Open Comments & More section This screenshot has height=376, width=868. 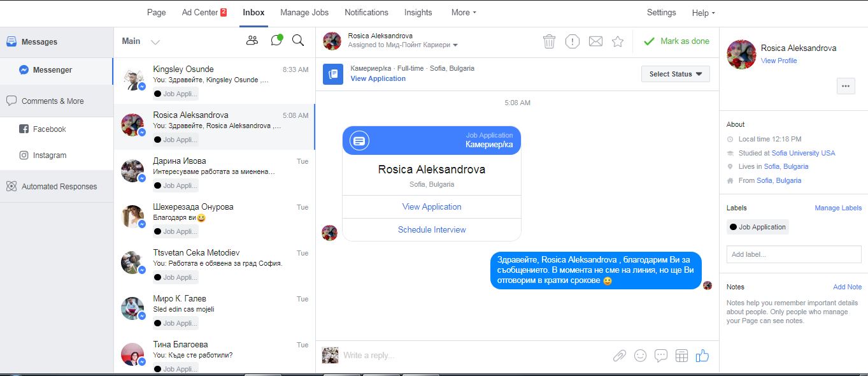tap(57, 101)
